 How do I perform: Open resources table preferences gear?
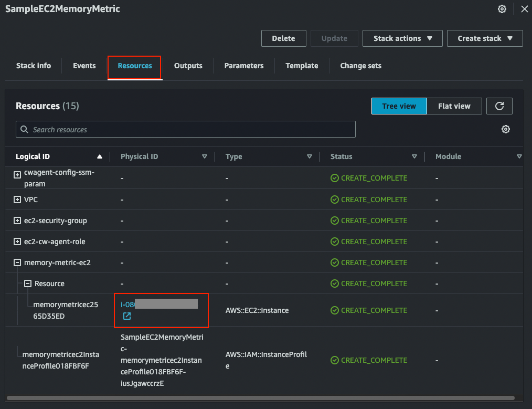[x=506, y=129]
